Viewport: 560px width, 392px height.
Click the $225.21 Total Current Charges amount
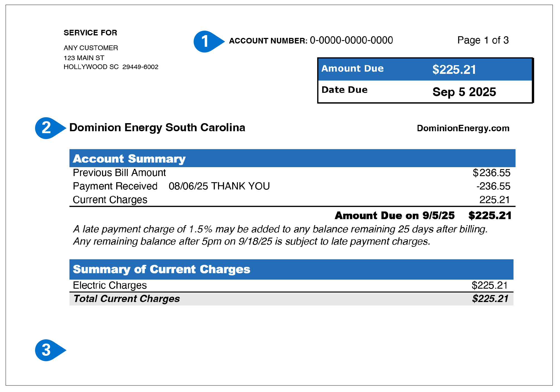point(490,299)
